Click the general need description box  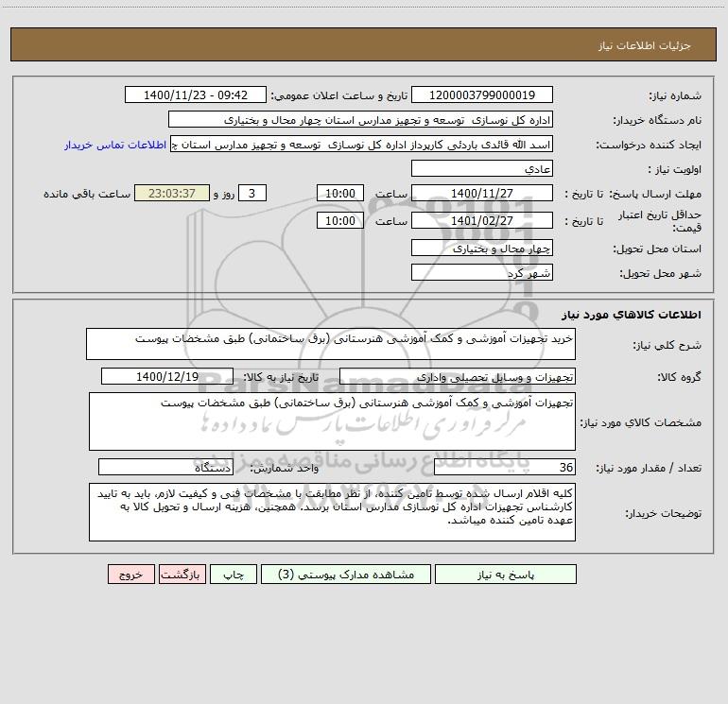(331, 344)
